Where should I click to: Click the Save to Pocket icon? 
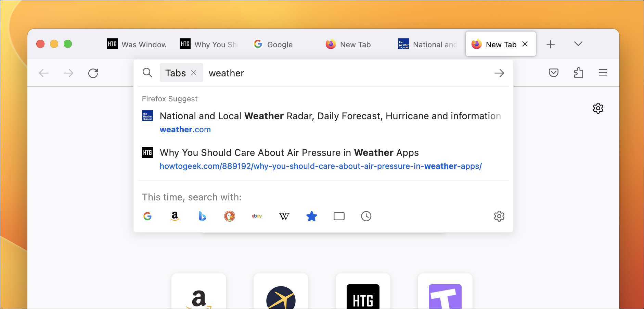click(x=554, y=73)
